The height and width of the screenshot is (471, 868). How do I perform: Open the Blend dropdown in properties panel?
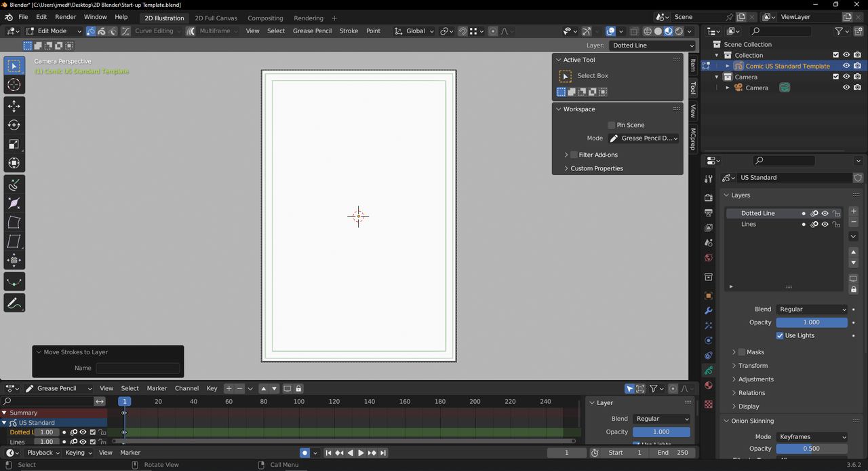pyautogui.click(x=812, y=309)
